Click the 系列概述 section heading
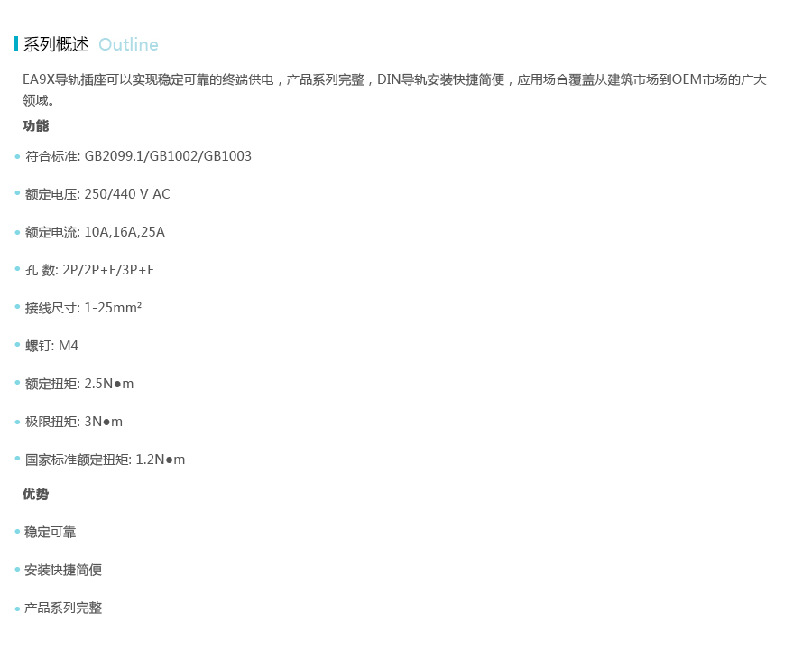The width and height of the screenshot is (812, 651). click(x=56, y=44)
